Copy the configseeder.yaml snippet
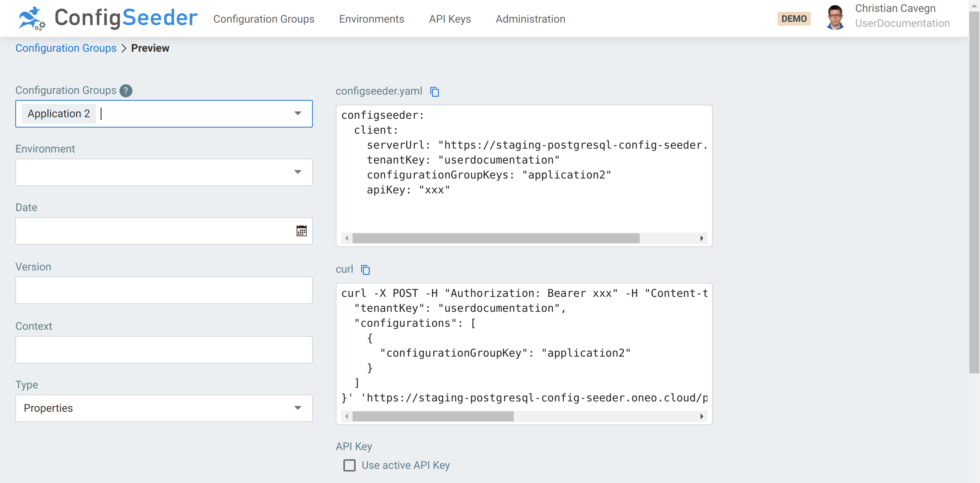Image resolution: width=980 pixels, height=483 pixels. (x=435, y=92)
